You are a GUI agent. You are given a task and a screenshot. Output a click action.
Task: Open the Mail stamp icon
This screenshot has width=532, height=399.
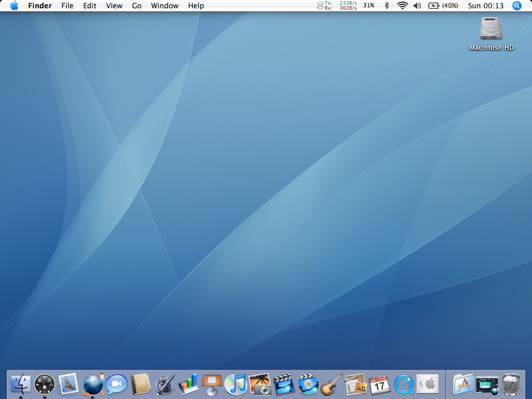[x=69, y=384]
